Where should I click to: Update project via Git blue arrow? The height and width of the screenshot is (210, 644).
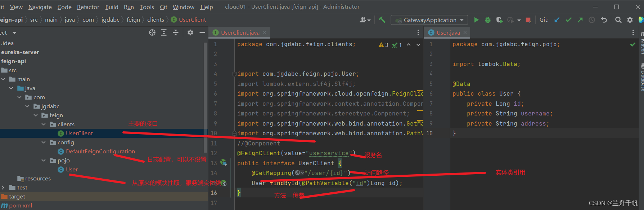(x=557, y=20)
